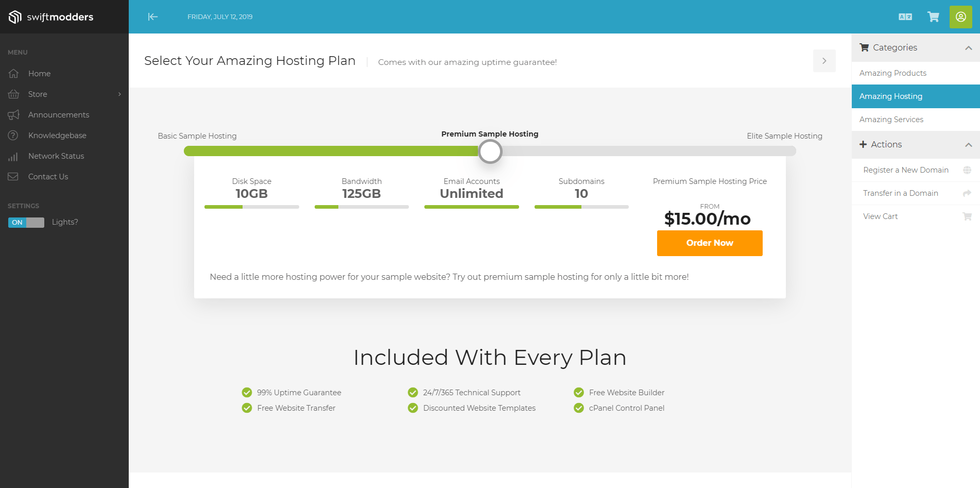Click the swiftmodders logo icon
This screenshot has width=980, height=488.
point(15,17)
